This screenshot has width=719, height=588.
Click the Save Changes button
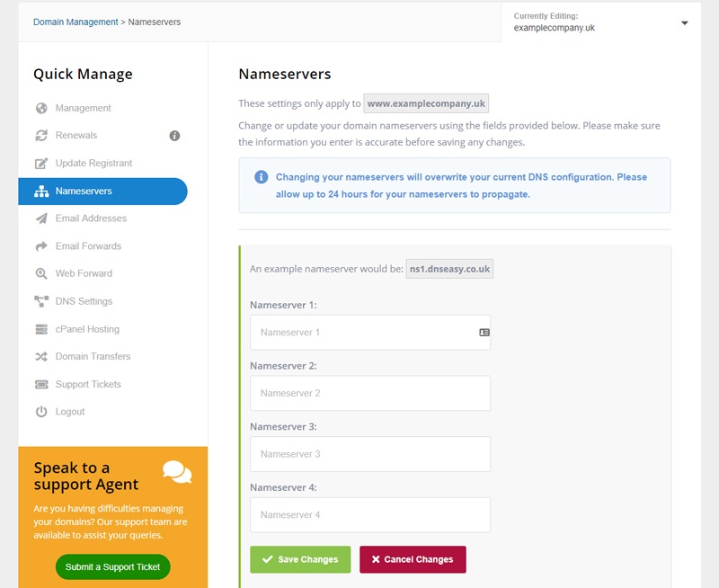(x=300, y=559)
